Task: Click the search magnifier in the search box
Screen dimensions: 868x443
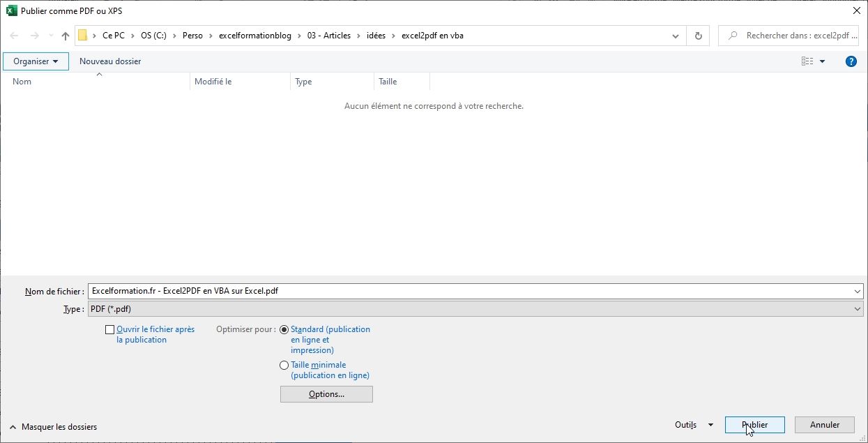Action: coord(735,35)
